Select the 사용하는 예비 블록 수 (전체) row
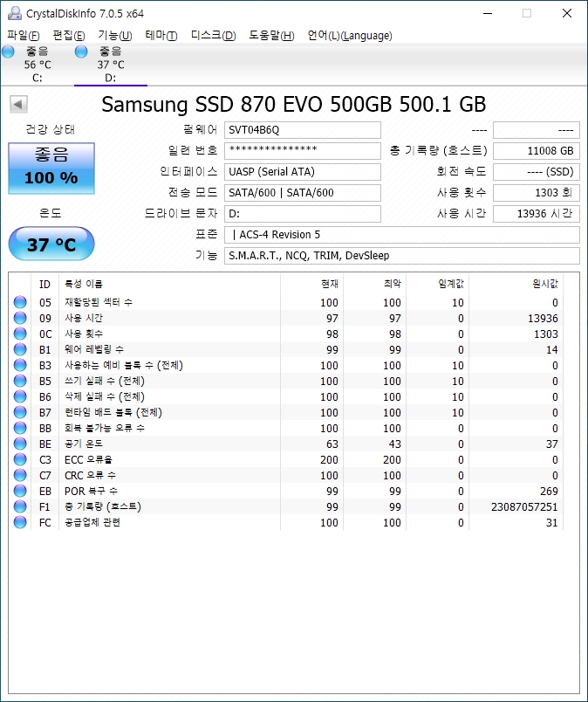This screenshot has width=588, height=702. (286, 365)
